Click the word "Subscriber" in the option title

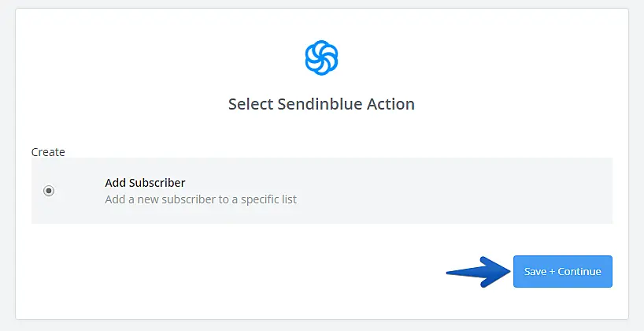157,183
